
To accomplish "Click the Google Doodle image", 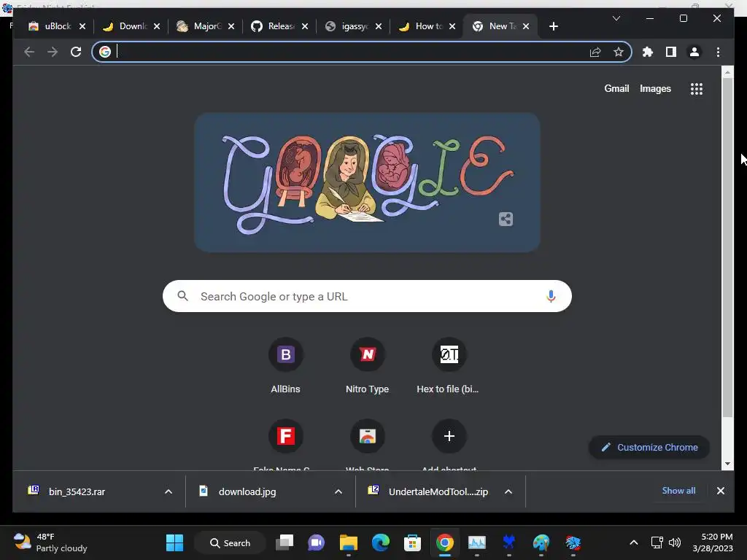I will click(367, 182).
